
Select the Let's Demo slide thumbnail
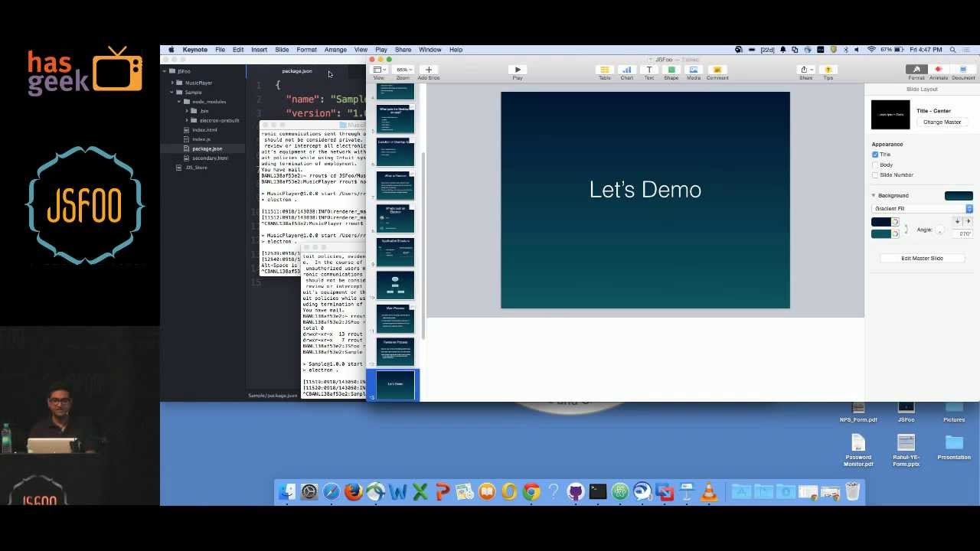coord(395,384)
